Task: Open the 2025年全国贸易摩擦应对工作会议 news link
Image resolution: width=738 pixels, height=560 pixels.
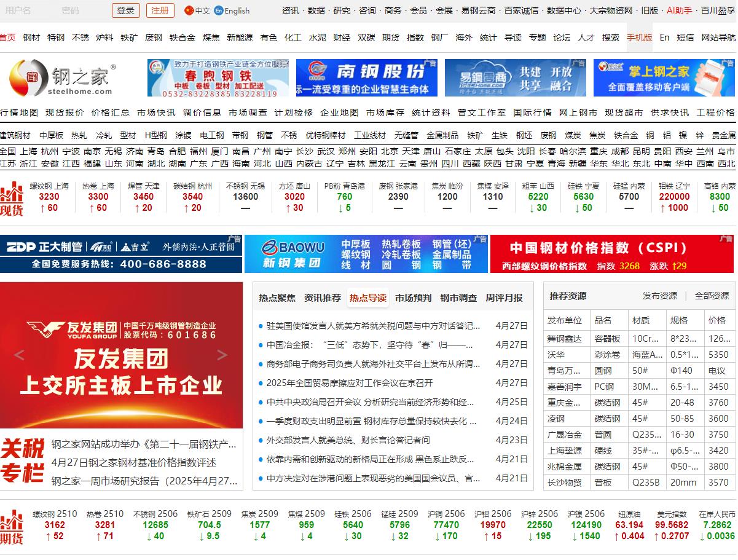Action: [350, 383]
